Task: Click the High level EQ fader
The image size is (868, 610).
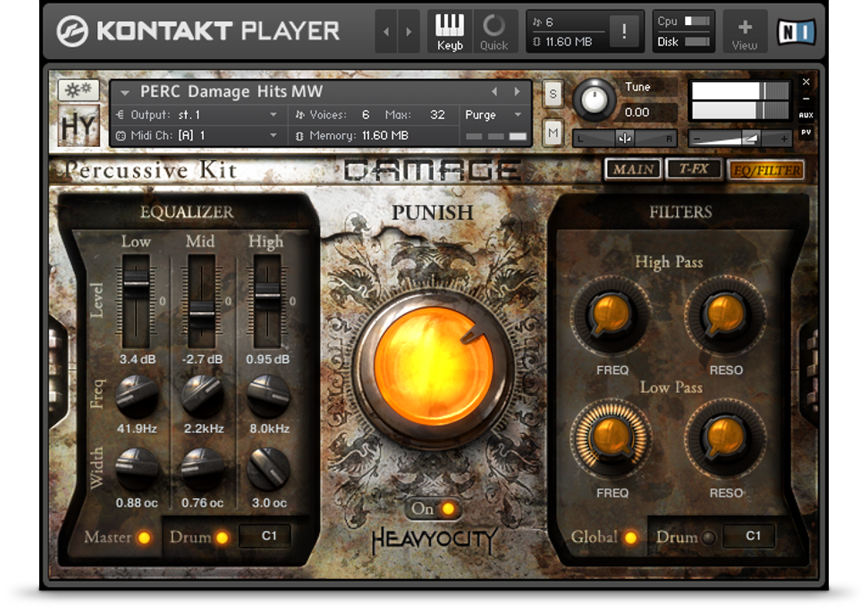Action: (x=267, y=292)
